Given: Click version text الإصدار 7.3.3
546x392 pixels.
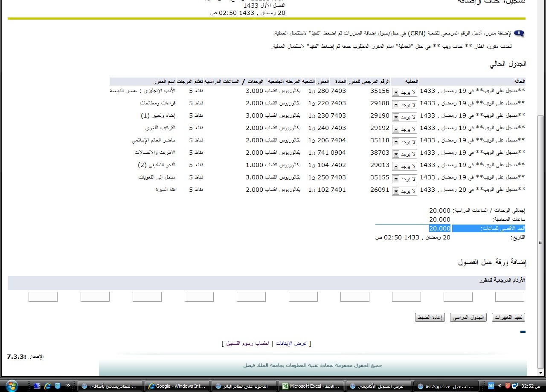Looking at the screenshot, I should click(26, 356).
